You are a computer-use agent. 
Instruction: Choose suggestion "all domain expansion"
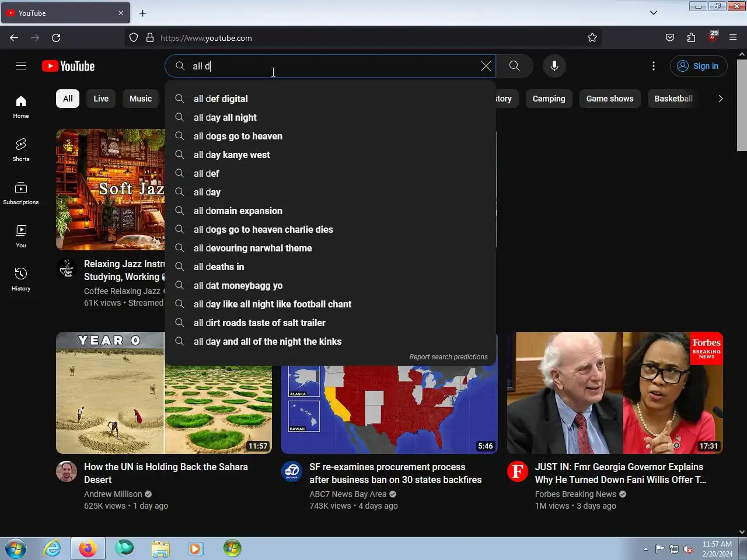pyautogui.click(x=330, y=211)
